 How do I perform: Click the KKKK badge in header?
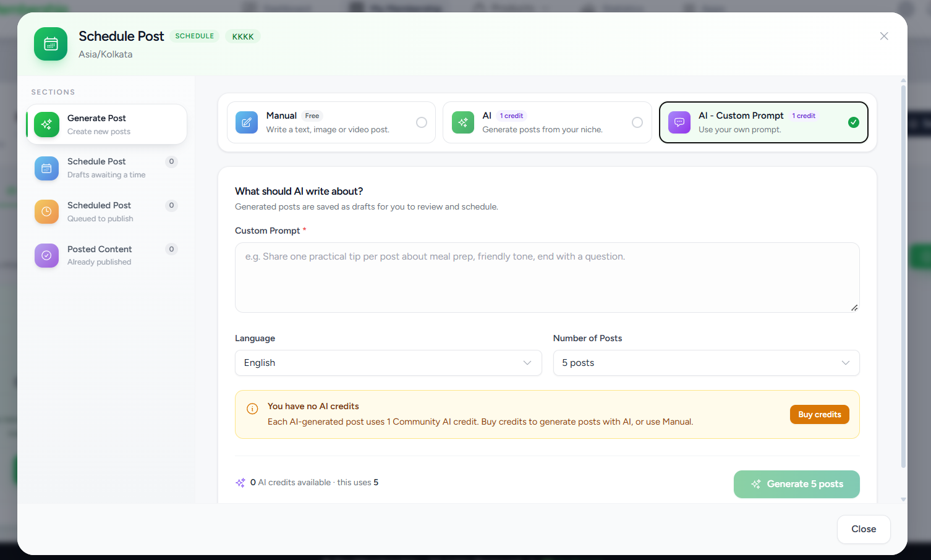tap(243, 36)
